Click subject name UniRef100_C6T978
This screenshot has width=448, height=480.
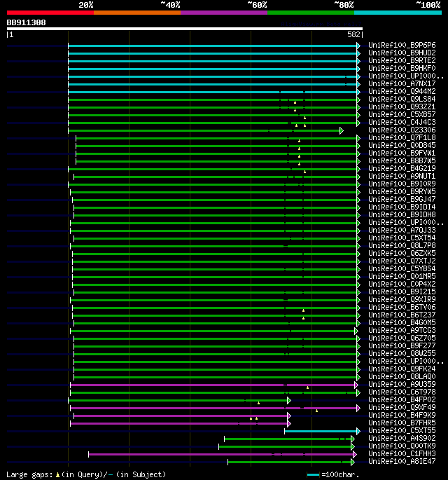(402, 392)
